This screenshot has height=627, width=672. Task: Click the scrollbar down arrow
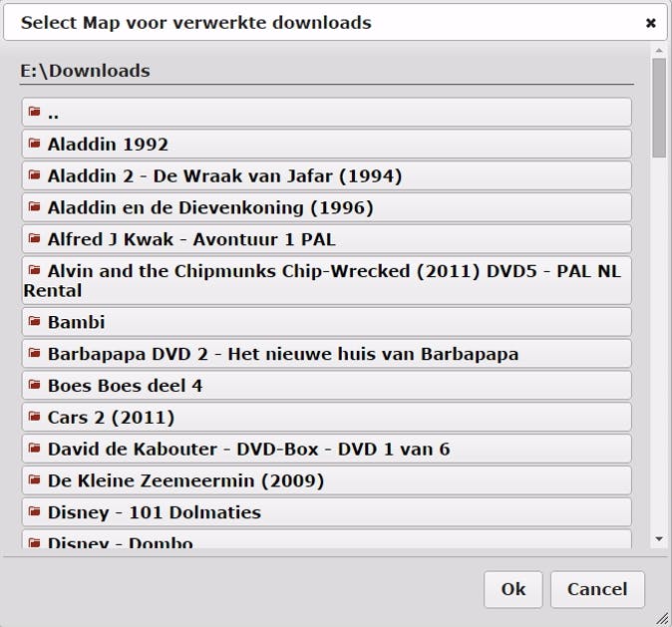click(x=659, y=538)
